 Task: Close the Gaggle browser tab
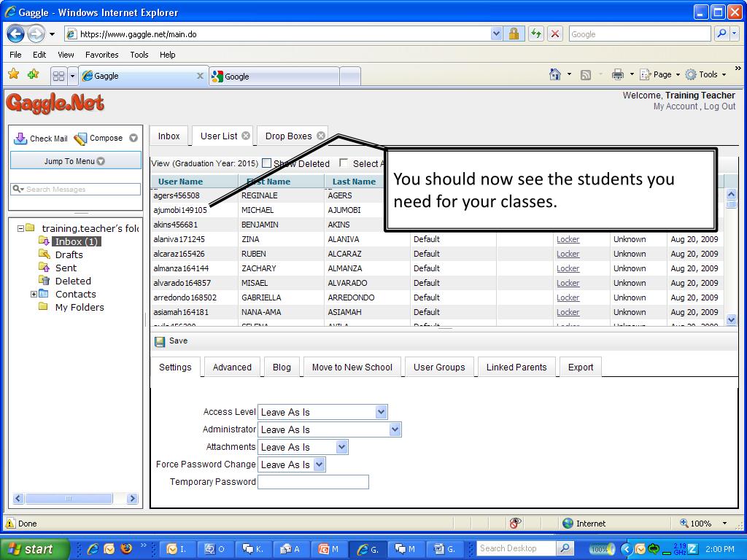(x=200, y=76)
